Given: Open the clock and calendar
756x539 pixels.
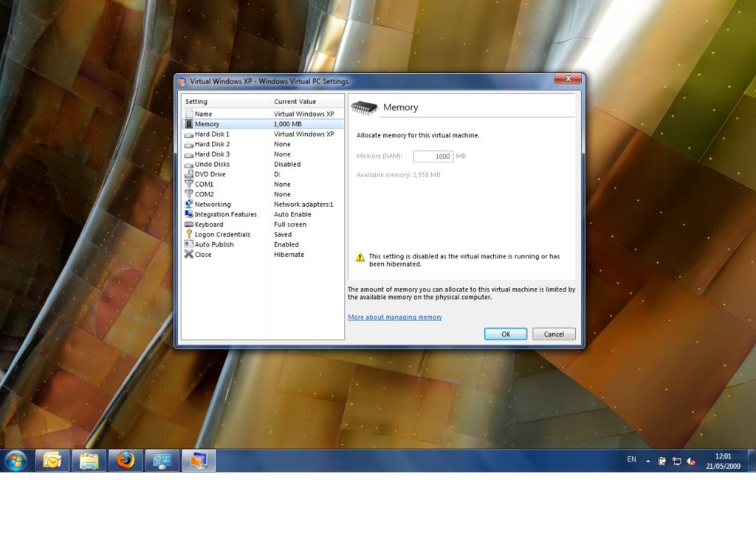Looking at the screenshot, I should coord(723,461).
